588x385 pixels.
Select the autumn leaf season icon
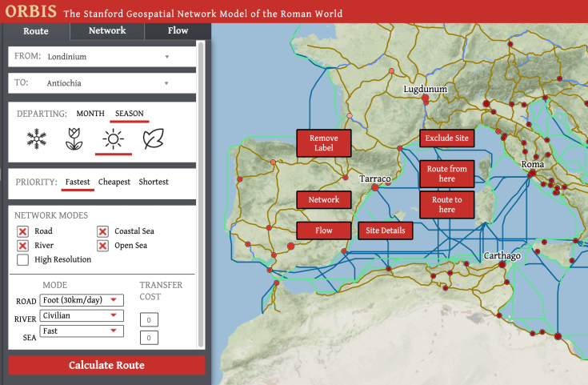click(x=152, y=139)
